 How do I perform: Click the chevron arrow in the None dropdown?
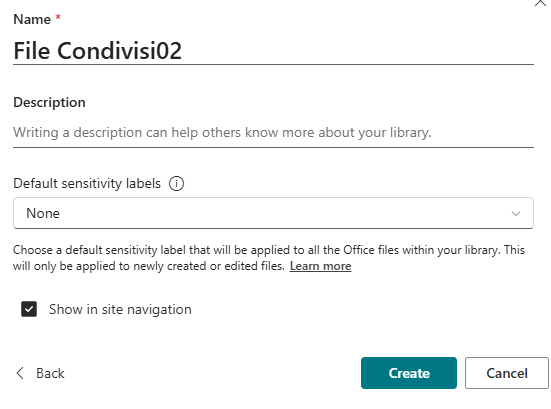516,213
